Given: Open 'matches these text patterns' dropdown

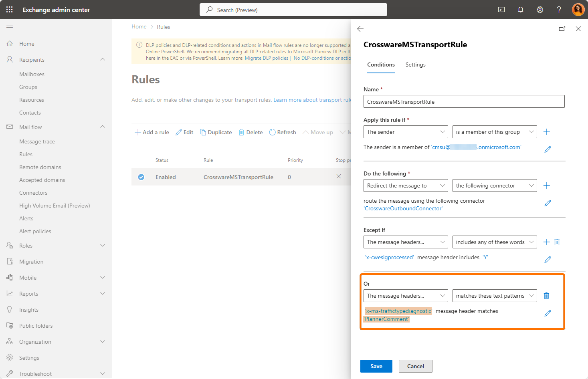Looking at the screenshot, I should (x=494, y=296).
